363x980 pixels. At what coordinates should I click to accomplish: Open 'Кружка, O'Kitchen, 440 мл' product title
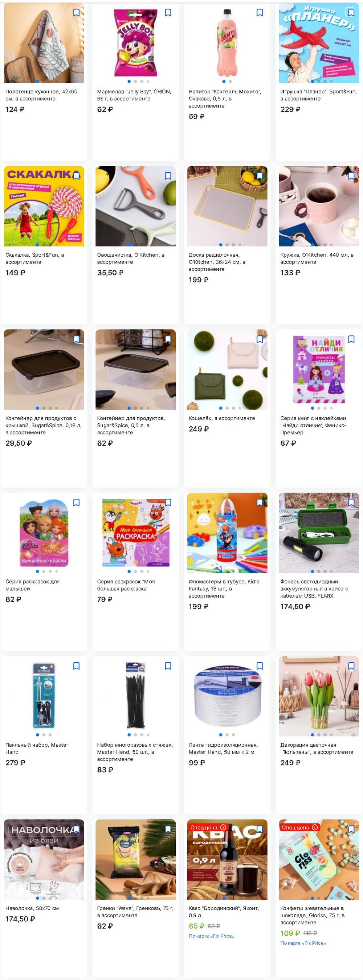[x=317, y=258]
